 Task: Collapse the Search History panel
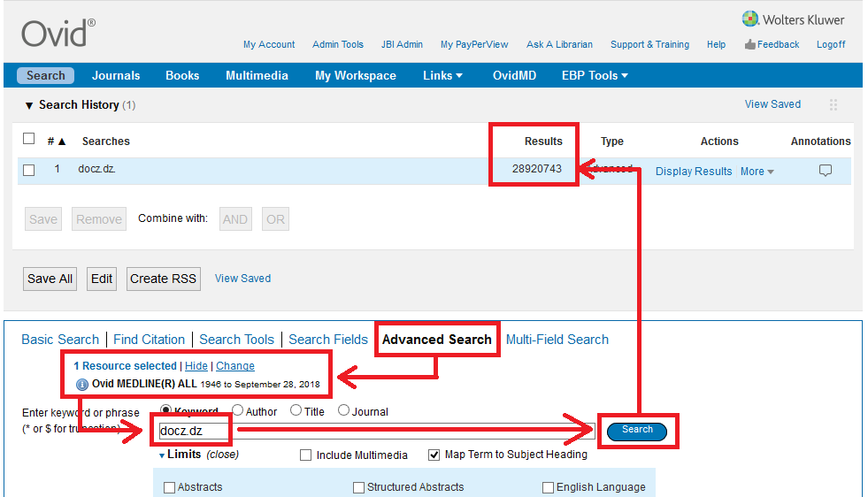pyautogui.click(x=29, y=105)
